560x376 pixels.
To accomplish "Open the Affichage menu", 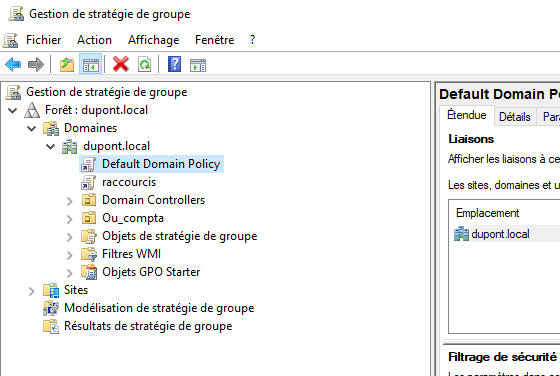I will [154, 40].
